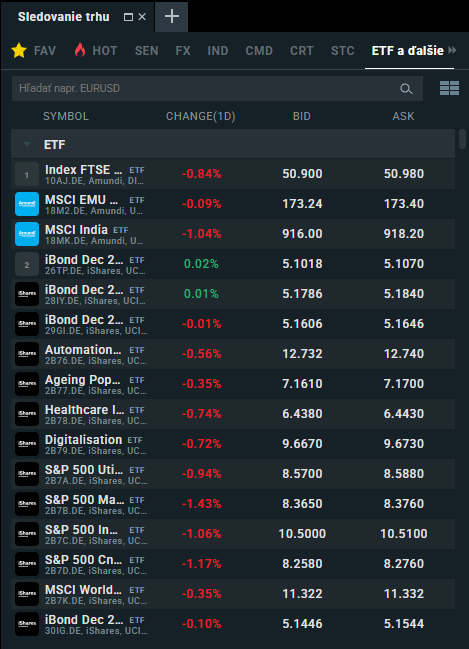469x649 pixels.
Task: Switch layout with the grid view icon
Action: 449,88
